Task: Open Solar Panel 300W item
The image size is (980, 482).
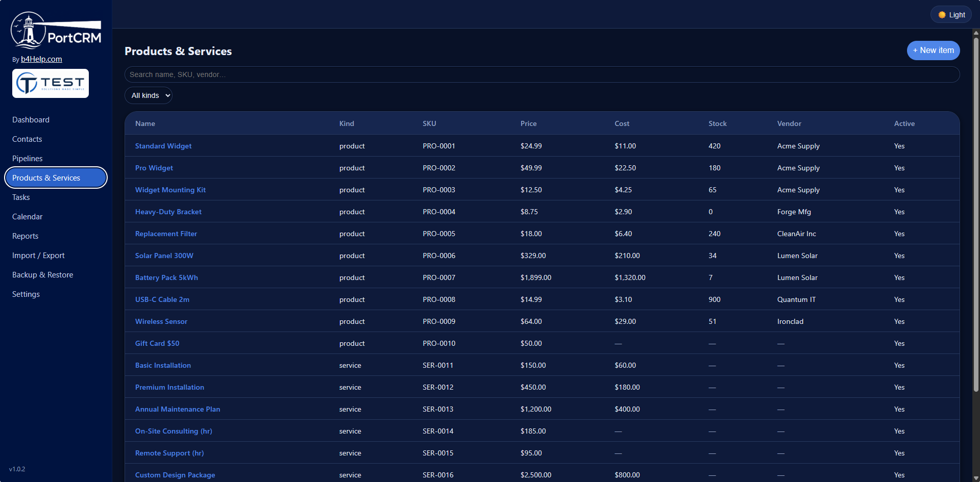Action: 164,256
